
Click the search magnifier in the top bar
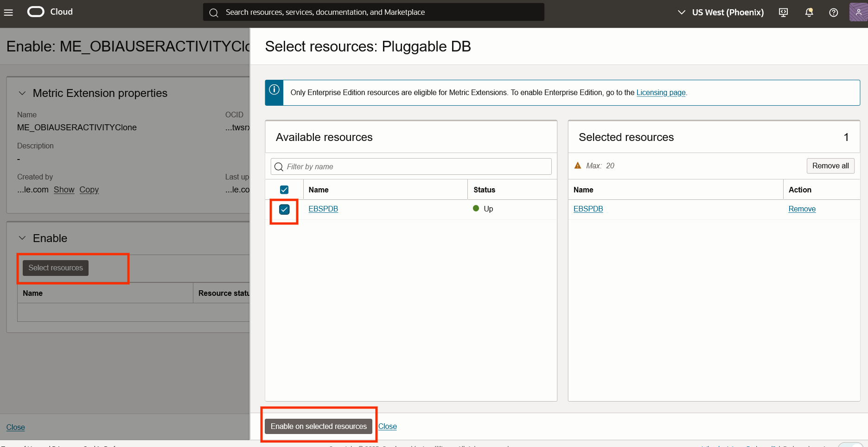[214, 12]
